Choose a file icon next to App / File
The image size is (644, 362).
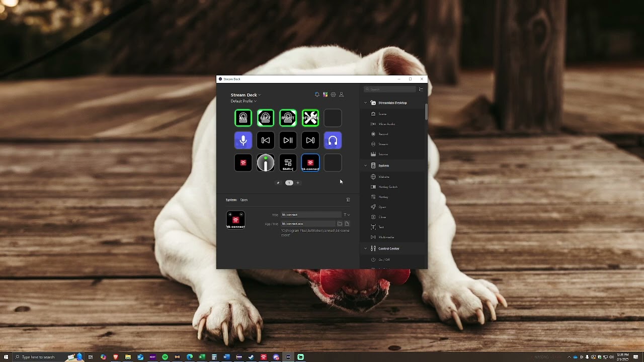pos(347,224)
